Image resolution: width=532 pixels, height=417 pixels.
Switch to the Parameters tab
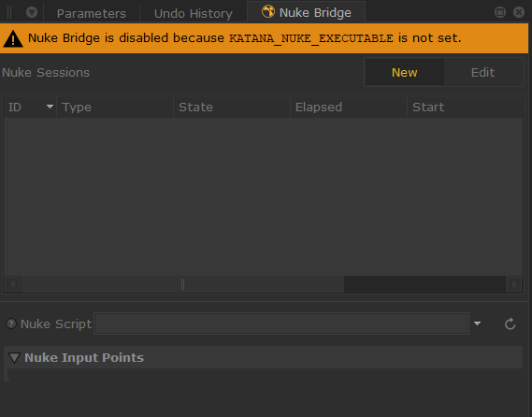[x=92, y=14]
